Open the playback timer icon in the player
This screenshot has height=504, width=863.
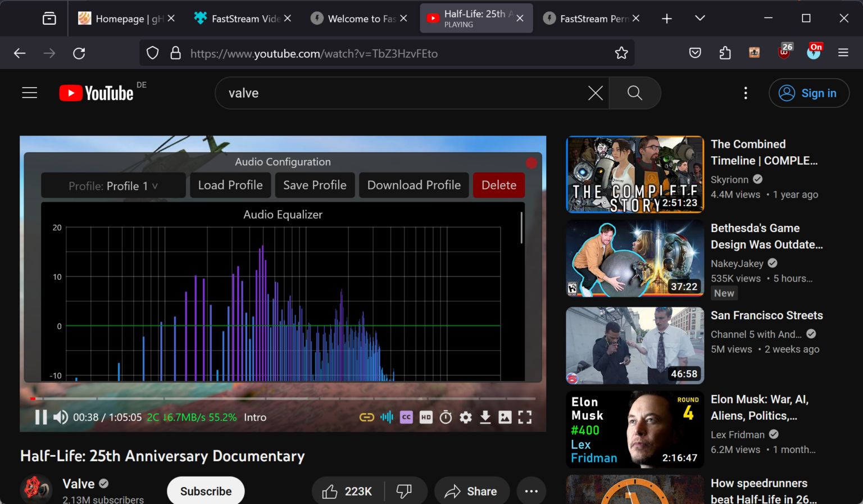coord(446,417)
